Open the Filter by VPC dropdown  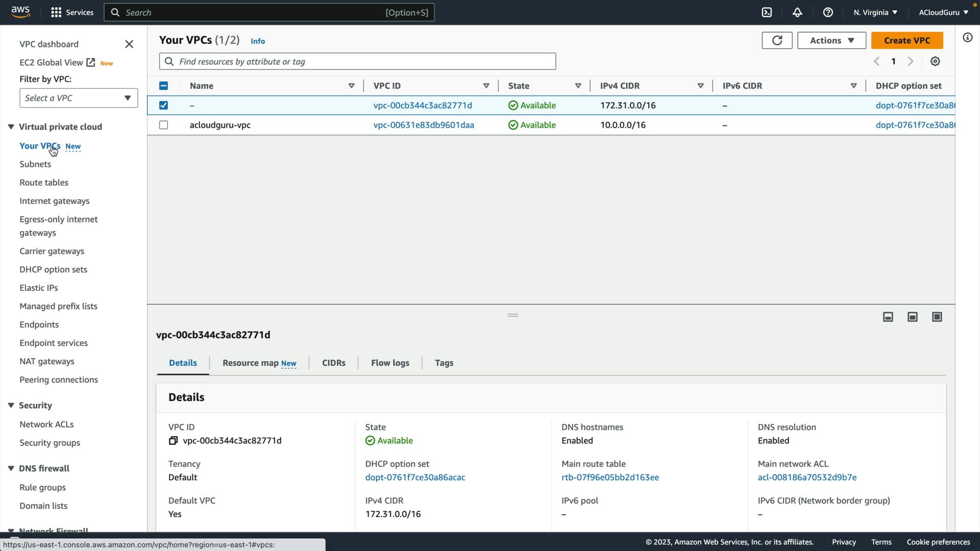79,98
